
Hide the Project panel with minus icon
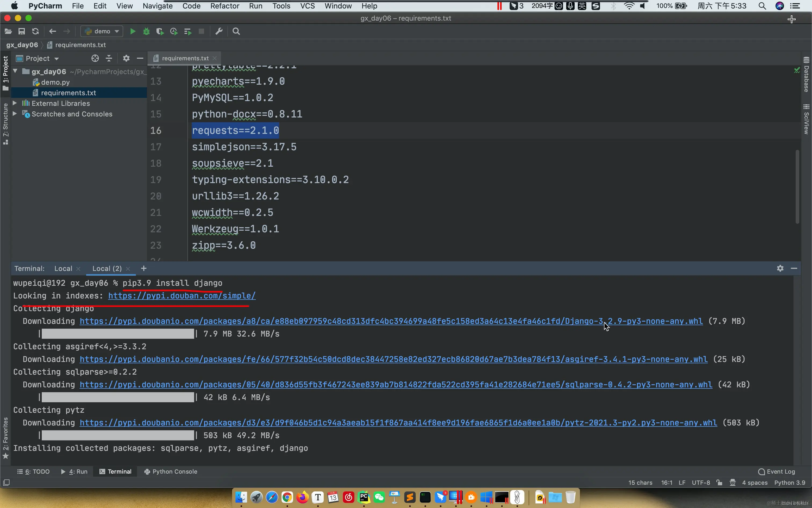pyautogui.click(x=140, y=58)
